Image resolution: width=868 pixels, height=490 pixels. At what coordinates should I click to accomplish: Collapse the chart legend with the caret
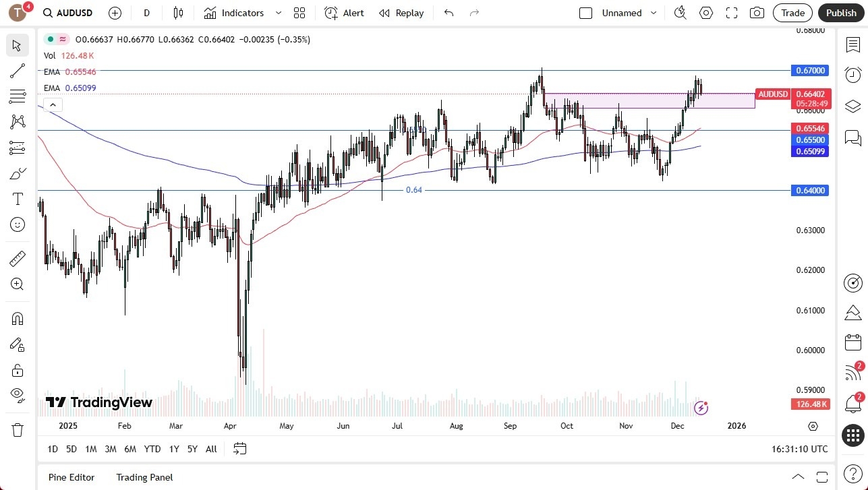[x=53, y=104]
